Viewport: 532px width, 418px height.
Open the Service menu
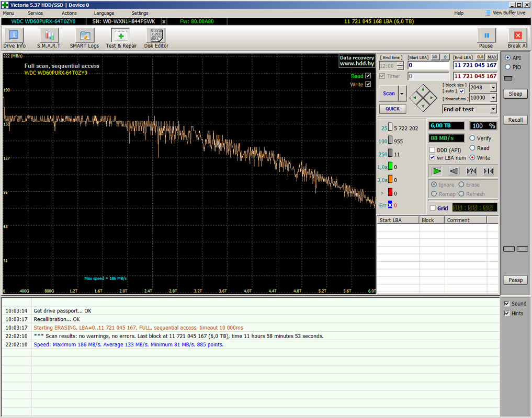(36, 13)
